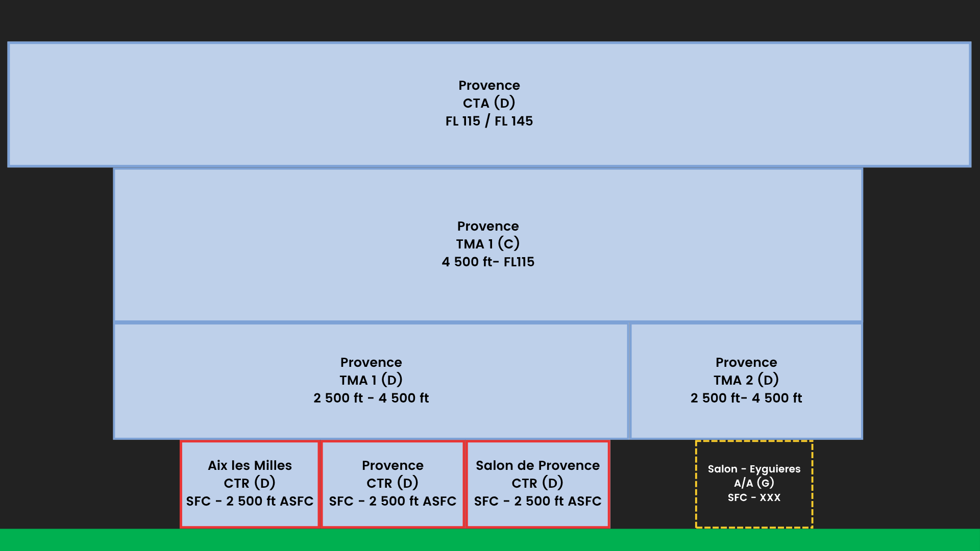
Task: Click the Provence TMA 1 (C) box
Action: (x=488, y=245)
